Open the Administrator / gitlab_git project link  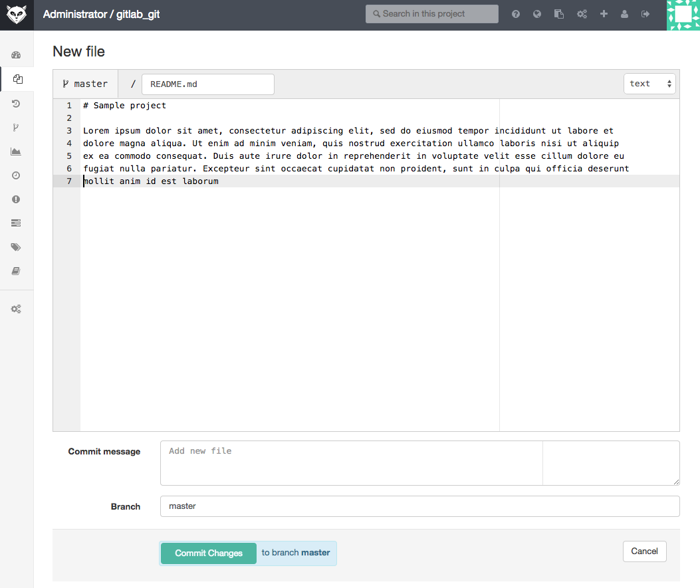coord(101,14)
